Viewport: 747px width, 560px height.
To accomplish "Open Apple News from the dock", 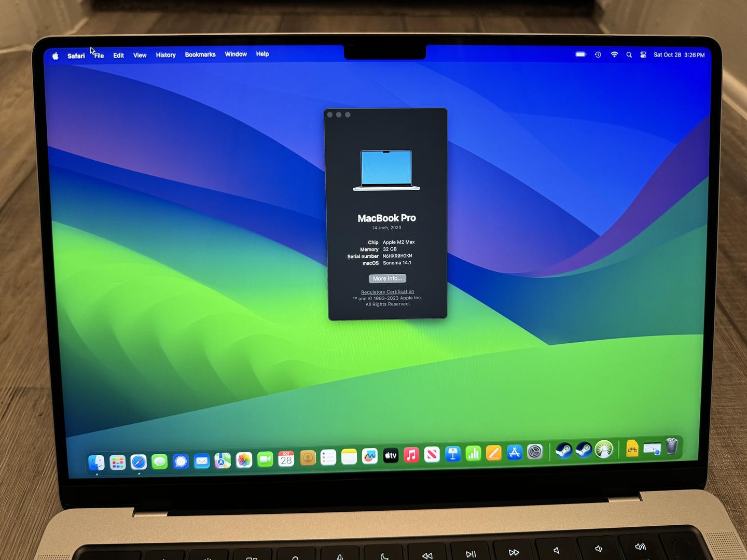I will [x=432, y=455].
